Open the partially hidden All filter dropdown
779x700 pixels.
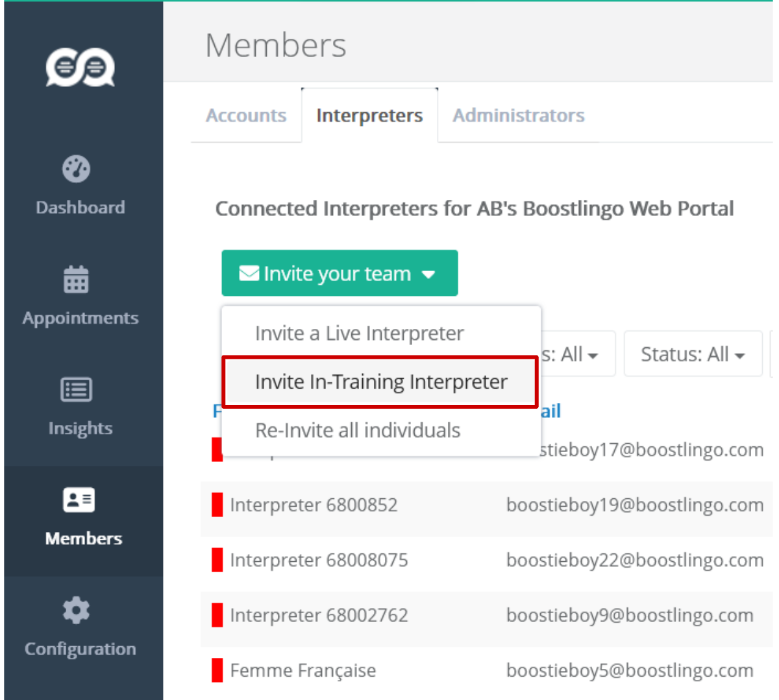578,354
